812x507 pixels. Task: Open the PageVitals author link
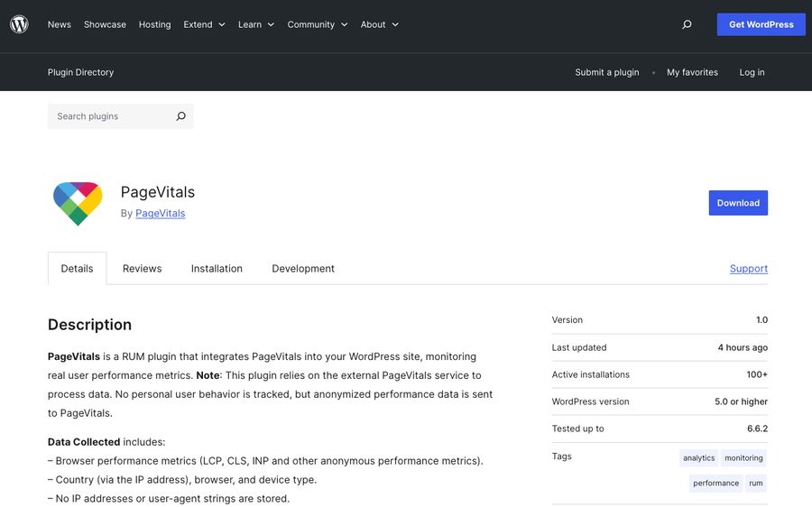click(160, 214)
